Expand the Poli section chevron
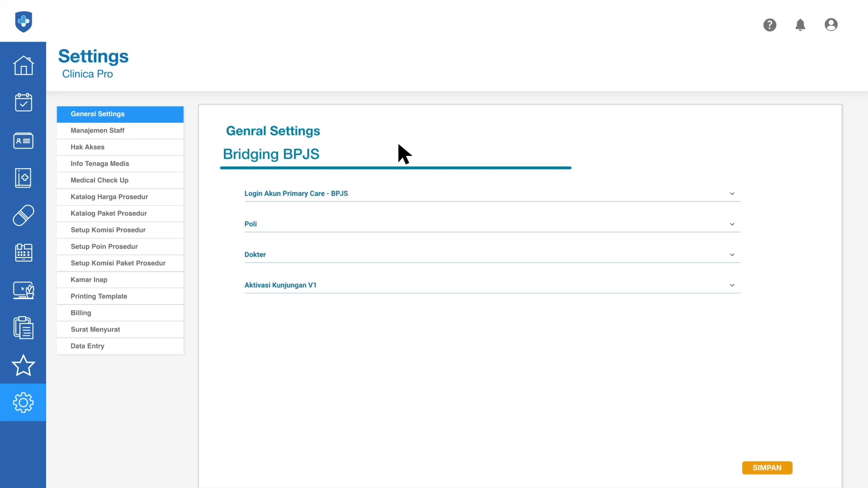The image size is (868, 488). click(731, 224)
